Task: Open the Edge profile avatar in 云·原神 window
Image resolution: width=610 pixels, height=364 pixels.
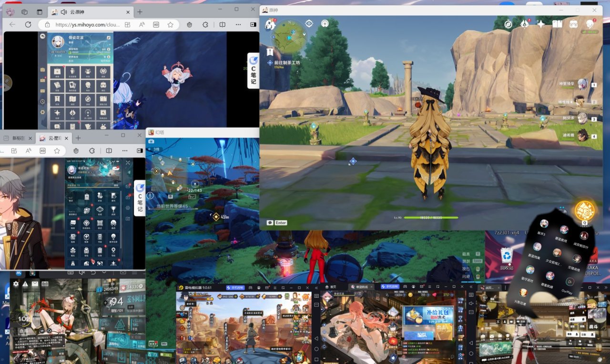Action: click(10, 12)
